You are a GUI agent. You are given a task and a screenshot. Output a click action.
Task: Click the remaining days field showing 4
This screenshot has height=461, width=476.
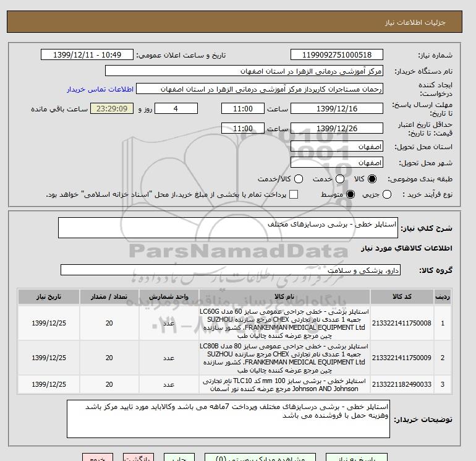(x=176, y=108)
